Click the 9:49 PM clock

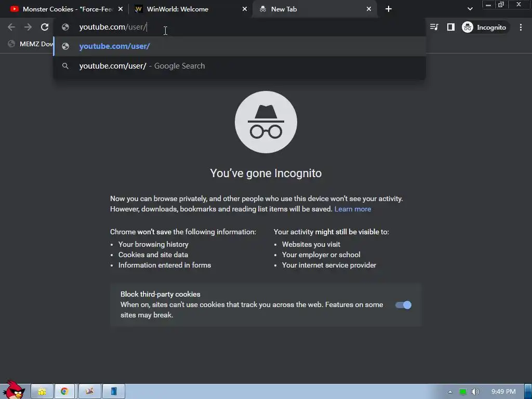503,392
